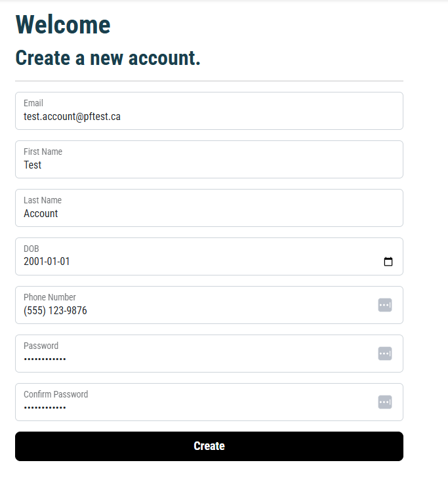The image size is (448, 488).
Task: Click the autofill icon in Phone Number field
Action: [x=385, y=305]
